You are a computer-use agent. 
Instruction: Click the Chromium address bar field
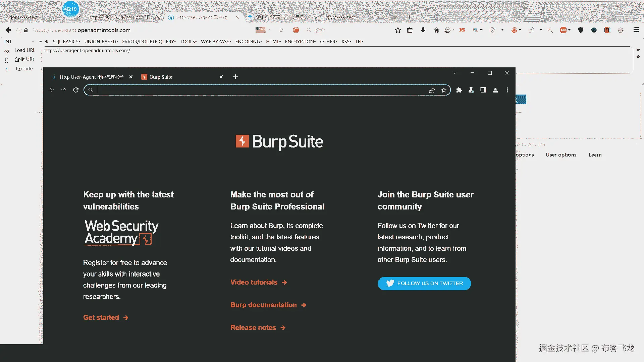coord(262,90)
